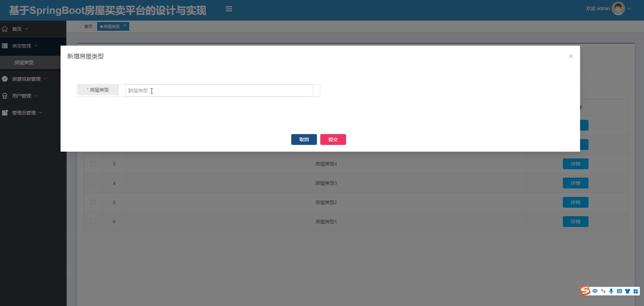Screen dimensions: 644x306
Task: Open the dropdown arrow beside admin avatar
Action: tap(629, 9)
